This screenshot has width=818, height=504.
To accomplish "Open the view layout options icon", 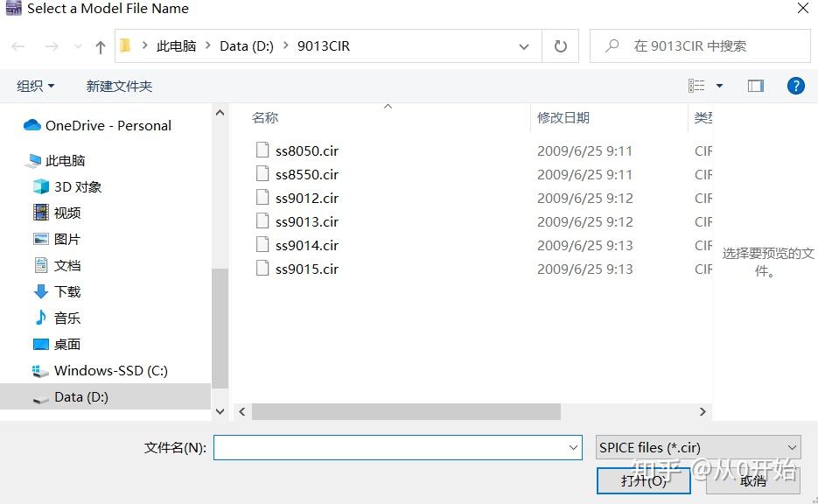I will pos(699,85).
